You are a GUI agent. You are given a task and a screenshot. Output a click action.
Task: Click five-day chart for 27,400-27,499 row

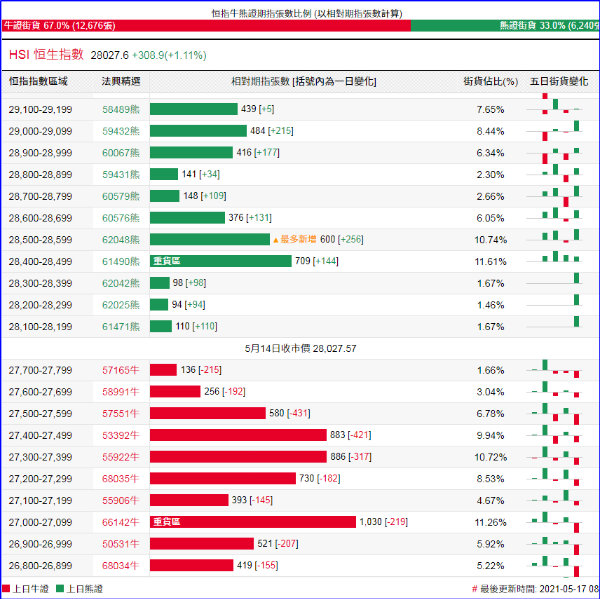click(x=554, y=435)
